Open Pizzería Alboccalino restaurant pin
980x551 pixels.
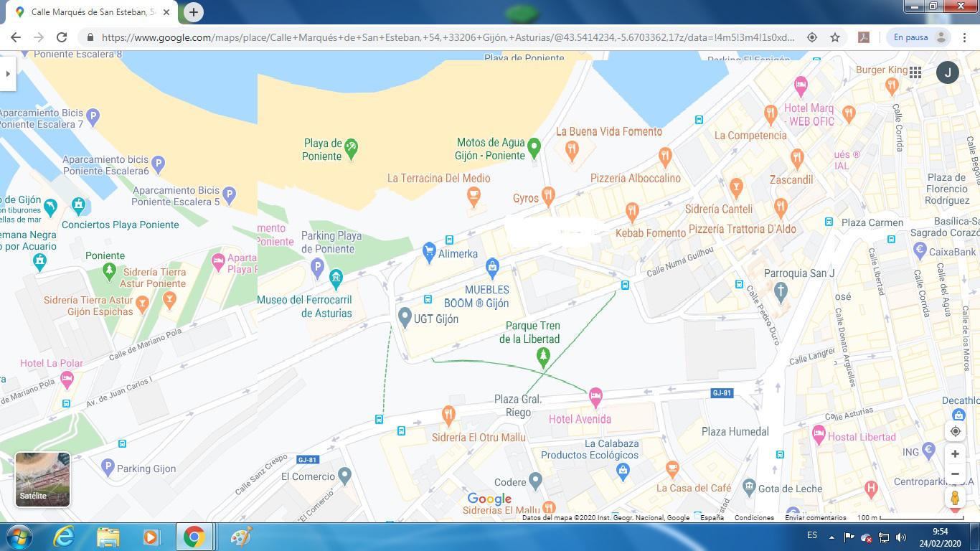pyautogui.click(x=666, y=156)
